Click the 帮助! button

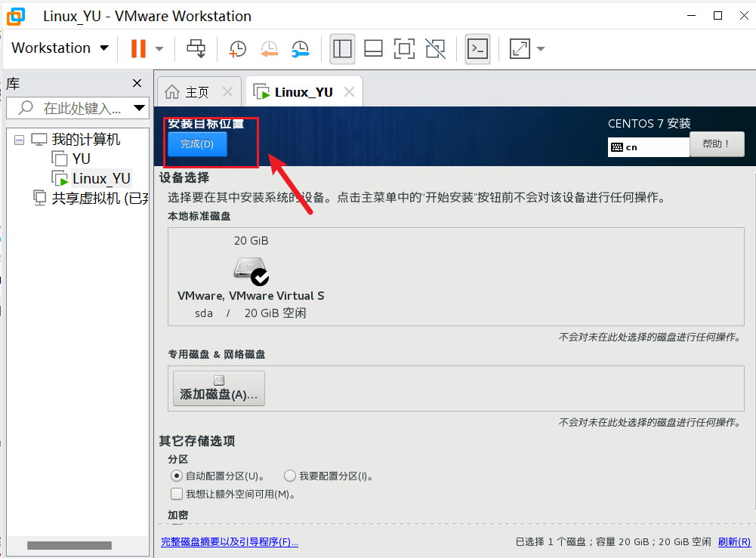click(x=717, y=144)
